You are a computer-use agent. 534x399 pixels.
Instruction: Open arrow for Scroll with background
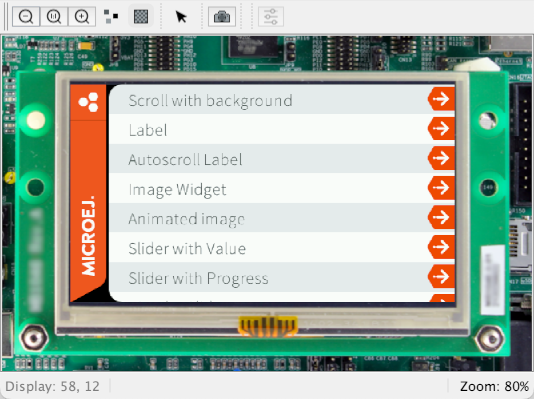441,99
